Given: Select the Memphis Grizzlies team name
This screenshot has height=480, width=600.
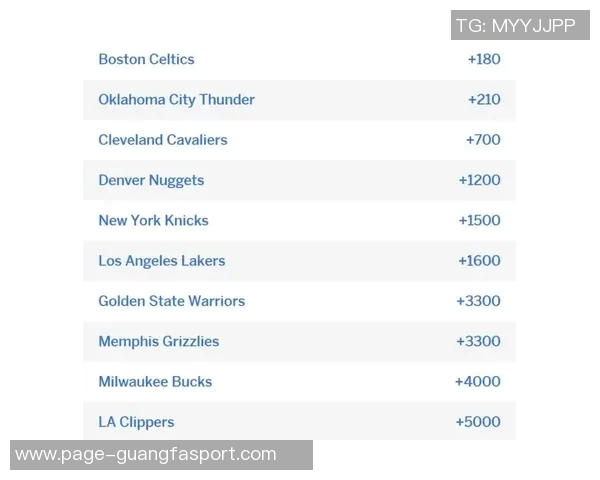Looking at the screenshot, I should [x=158, y=341].
